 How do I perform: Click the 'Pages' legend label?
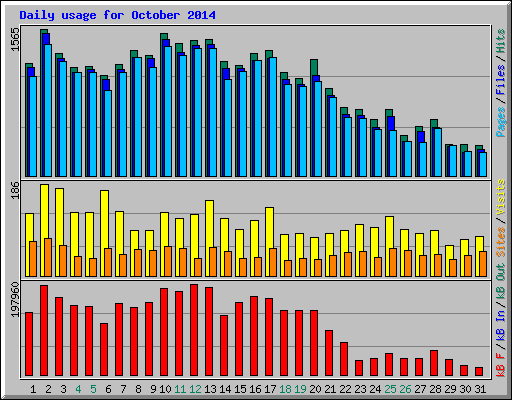pos(501,122)
